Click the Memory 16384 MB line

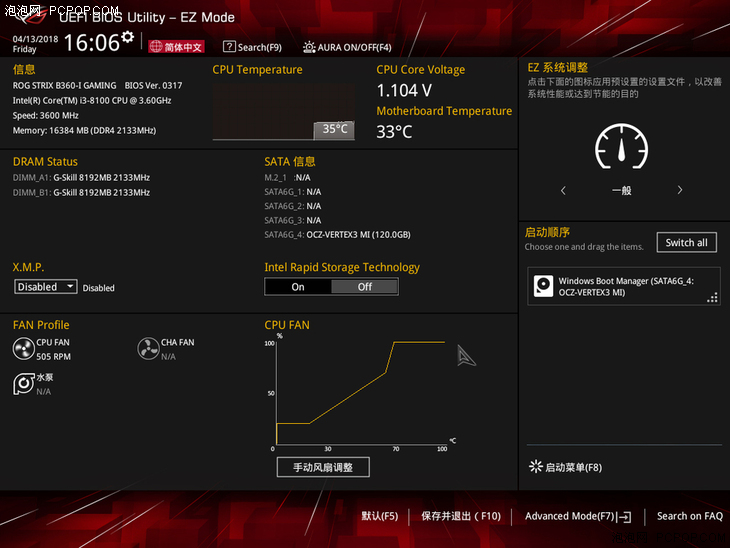click(84, 130)
